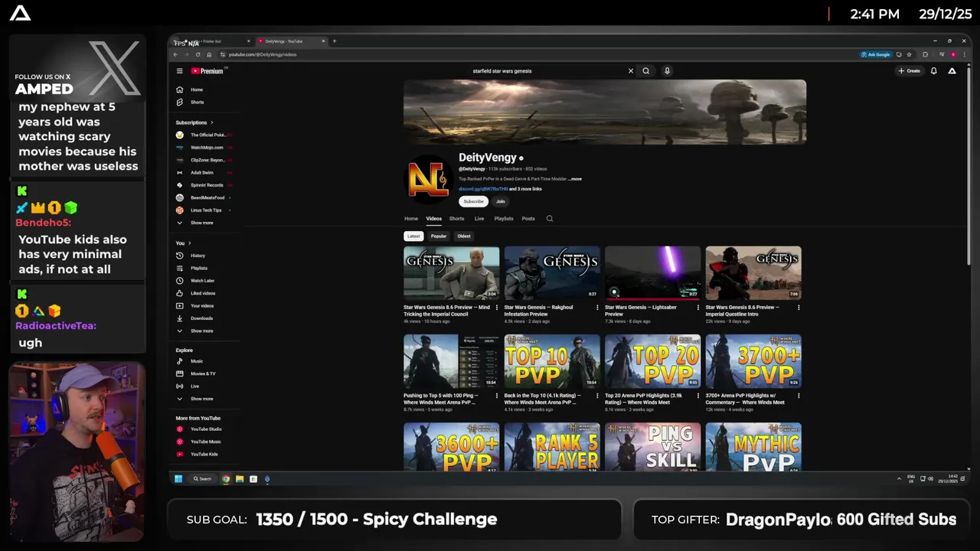
Task: Open the You section chevron
Action: (189, 243)
